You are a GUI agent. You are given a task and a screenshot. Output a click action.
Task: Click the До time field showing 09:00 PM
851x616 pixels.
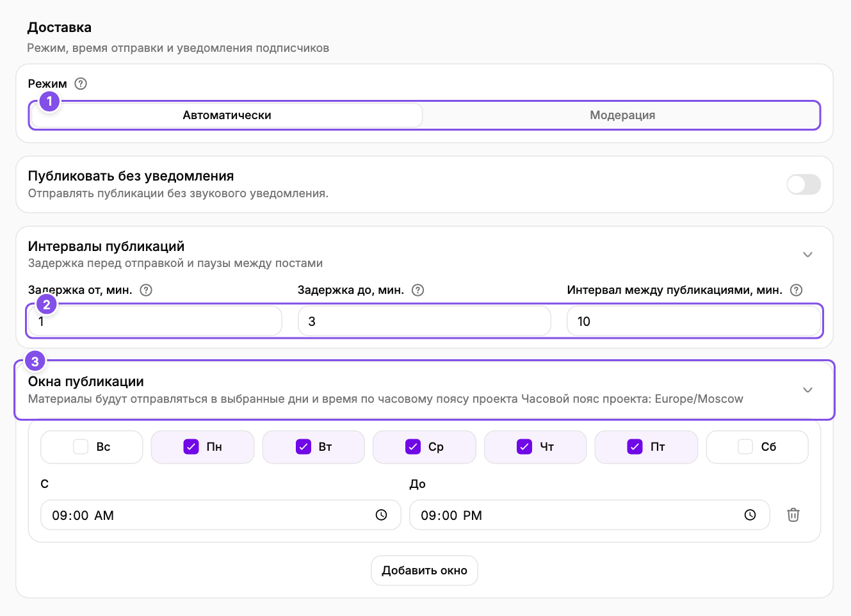[x=589, y=515]
